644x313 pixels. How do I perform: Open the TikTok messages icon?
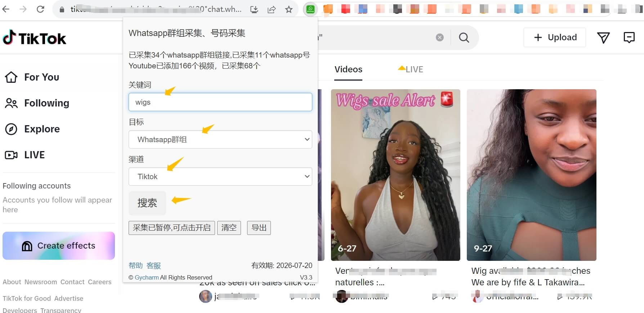tap(603, 37)
